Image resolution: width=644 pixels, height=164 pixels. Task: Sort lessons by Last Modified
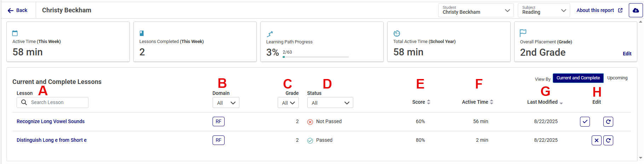click(545, 102)
